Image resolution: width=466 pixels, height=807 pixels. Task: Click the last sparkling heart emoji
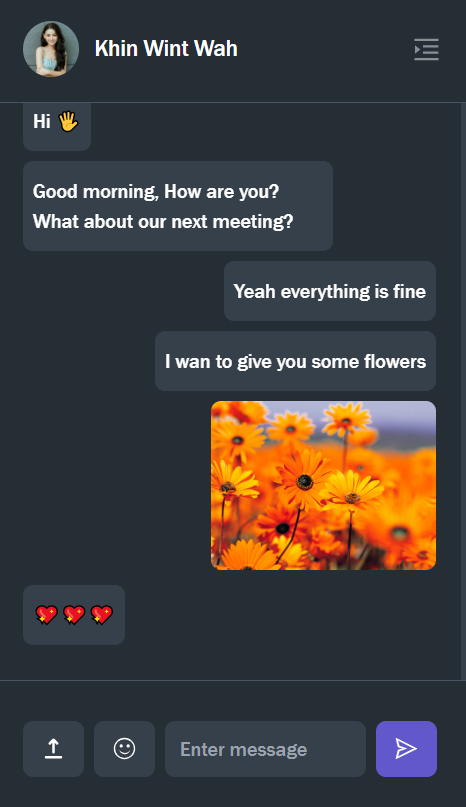(x=101, y=615)
